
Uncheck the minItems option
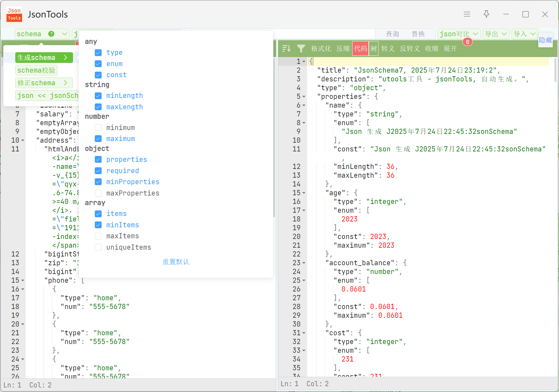click(98, 225)
